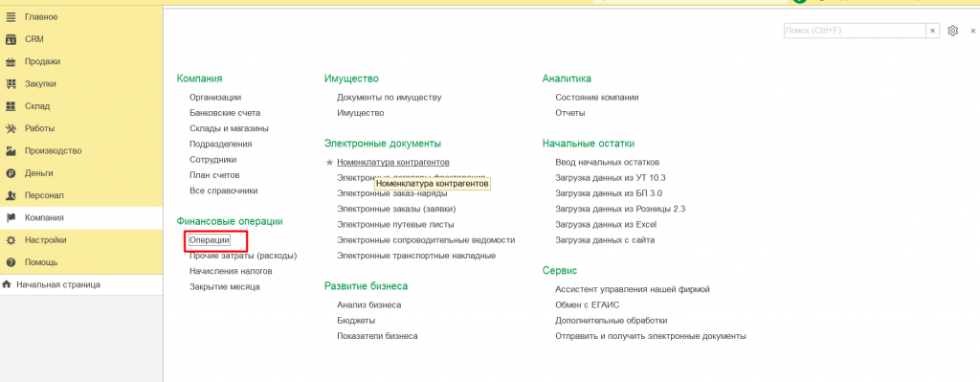This screenshot has height=382, width=980.
Task: Open the Деньги section
Action: click(38, 173)
